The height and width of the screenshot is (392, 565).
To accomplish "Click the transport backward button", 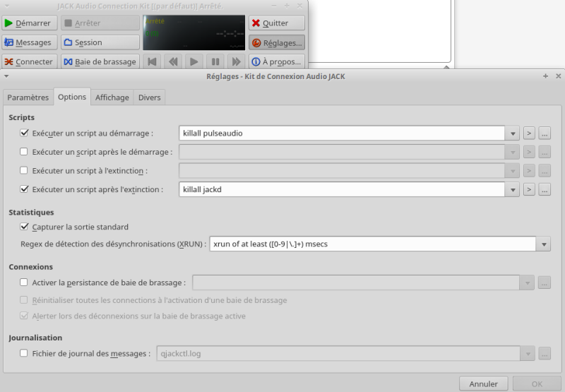I will [x=173, y=61].
